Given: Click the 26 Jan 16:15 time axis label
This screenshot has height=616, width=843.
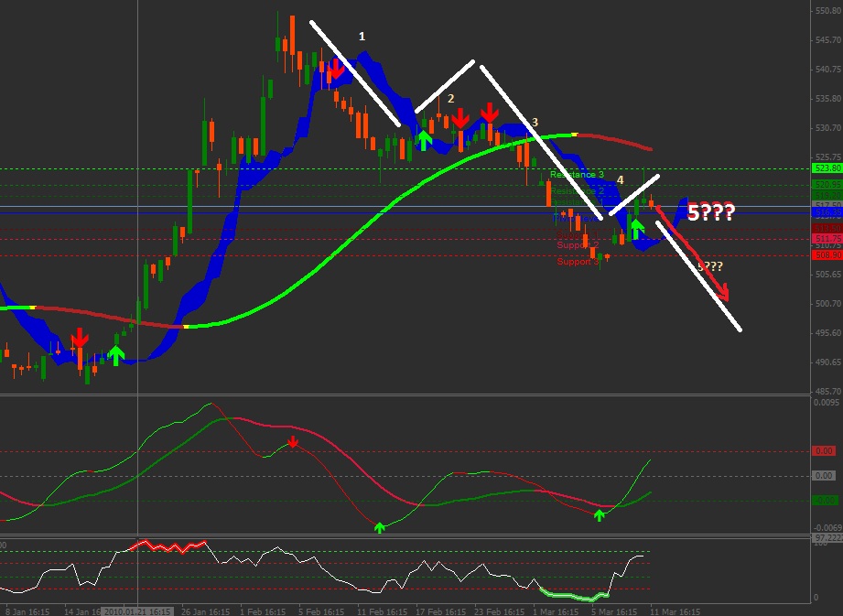Looking at the screenshot, I should coord(205,611).
